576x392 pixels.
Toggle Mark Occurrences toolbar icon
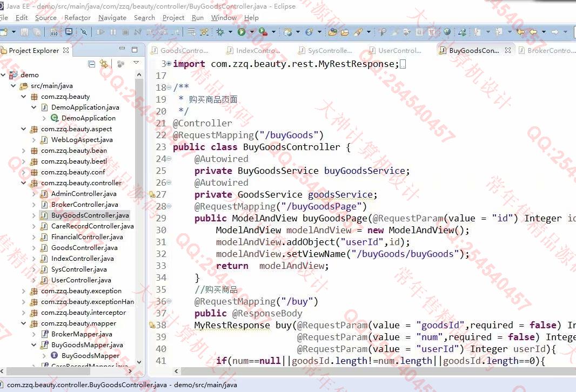tap(396, 32)
